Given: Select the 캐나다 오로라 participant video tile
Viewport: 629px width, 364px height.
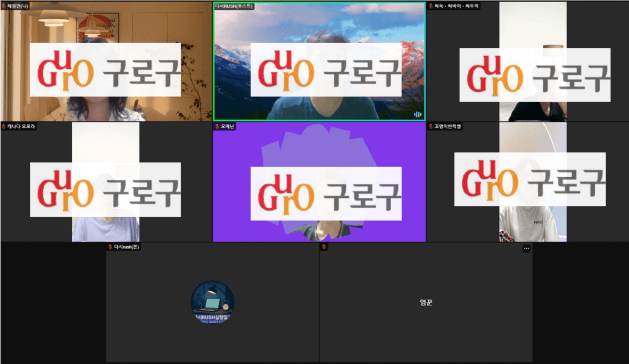Looking at the screenshot, I should tap(106, 182).
